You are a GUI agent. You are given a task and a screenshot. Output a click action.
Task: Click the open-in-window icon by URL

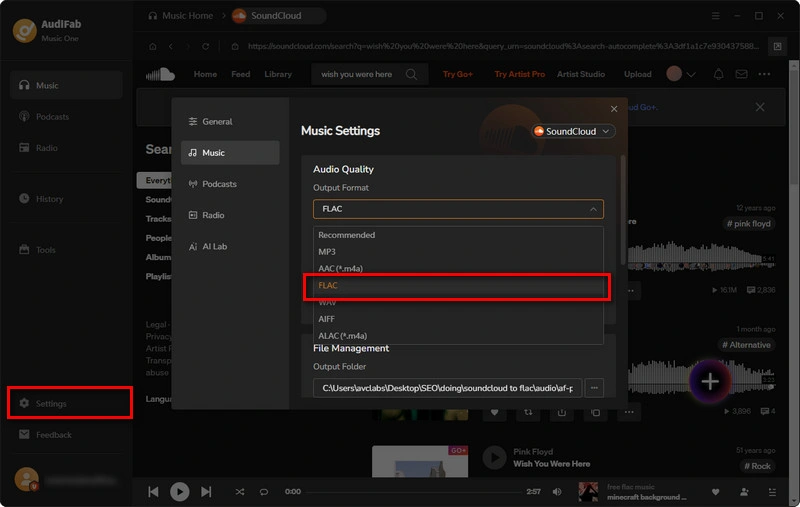click(x=777, y=46)
